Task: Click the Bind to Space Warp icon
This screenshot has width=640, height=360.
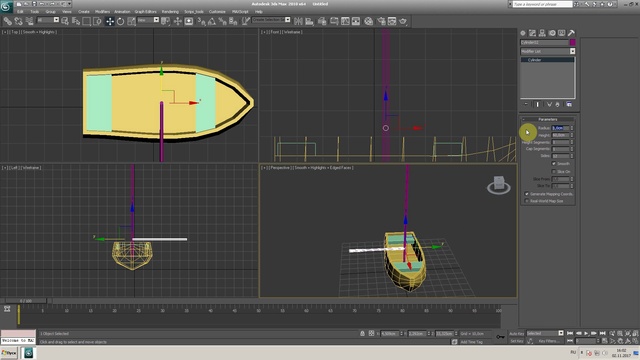Action: (x=29, y=21)
